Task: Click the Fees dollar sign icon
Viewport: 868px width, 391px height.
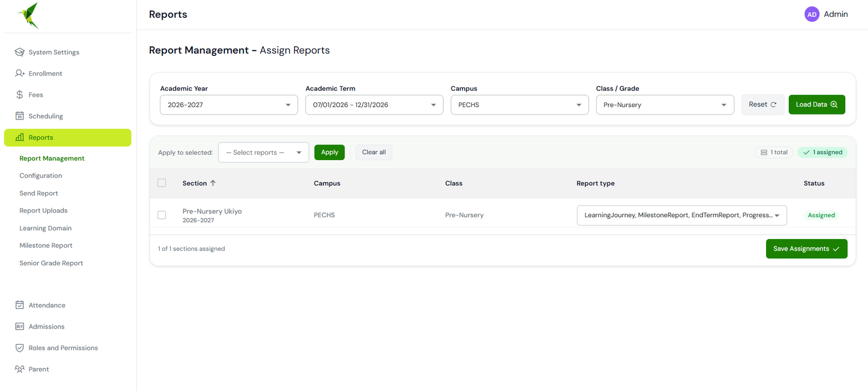Action: pyautogui.click(x=20, y=94)
